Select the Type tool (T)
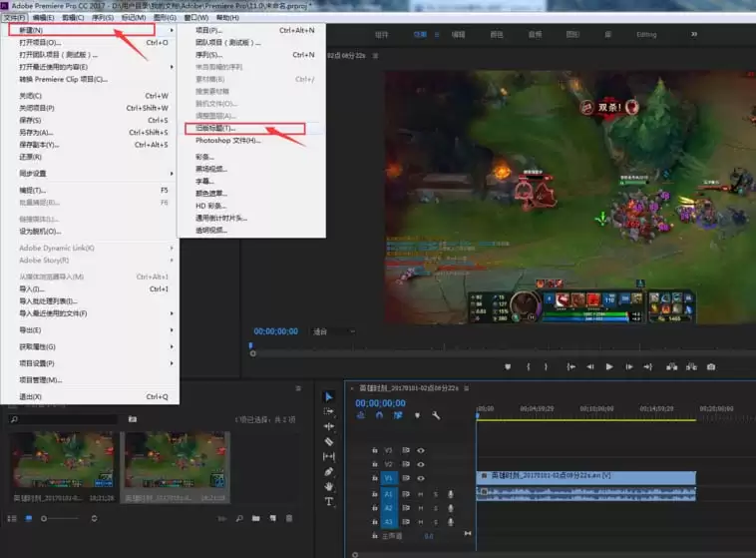 pos(329,501)
